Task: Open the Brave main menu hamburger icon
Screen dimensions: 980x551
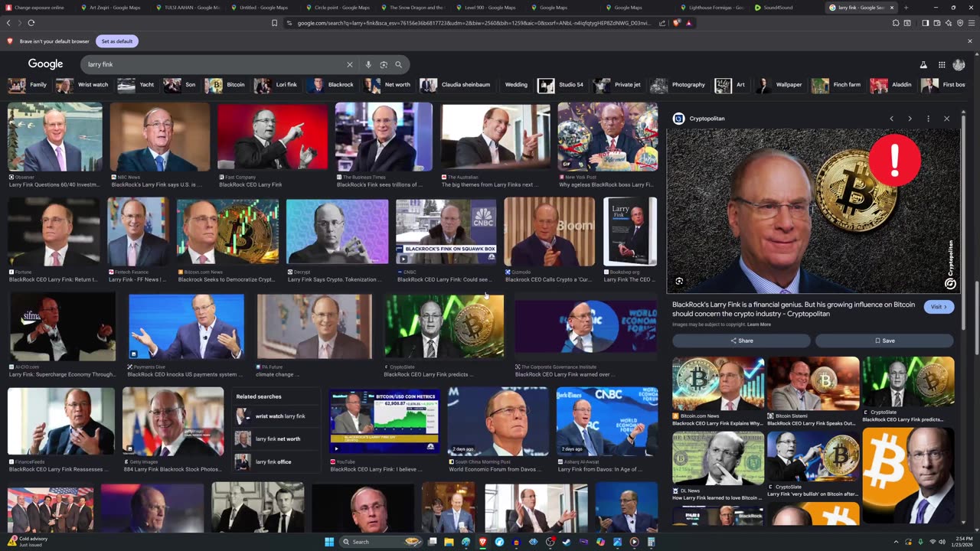Action: pos(971,23)
